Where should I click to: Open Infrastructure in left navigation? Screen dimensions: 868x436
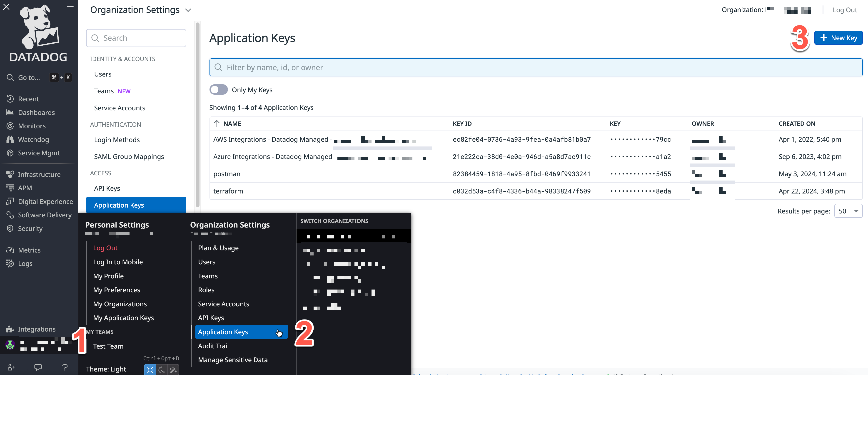[39, 174]
